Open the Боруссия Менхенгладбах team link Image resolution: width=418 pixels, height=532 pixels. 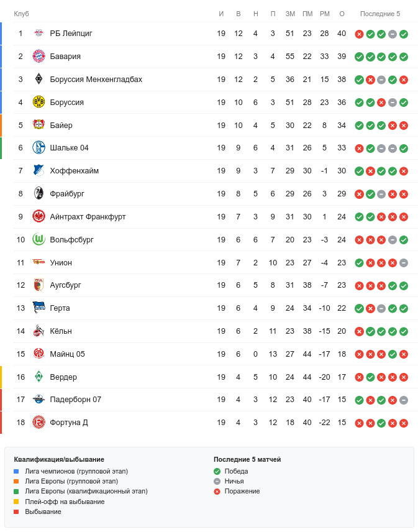click(96, 80)
